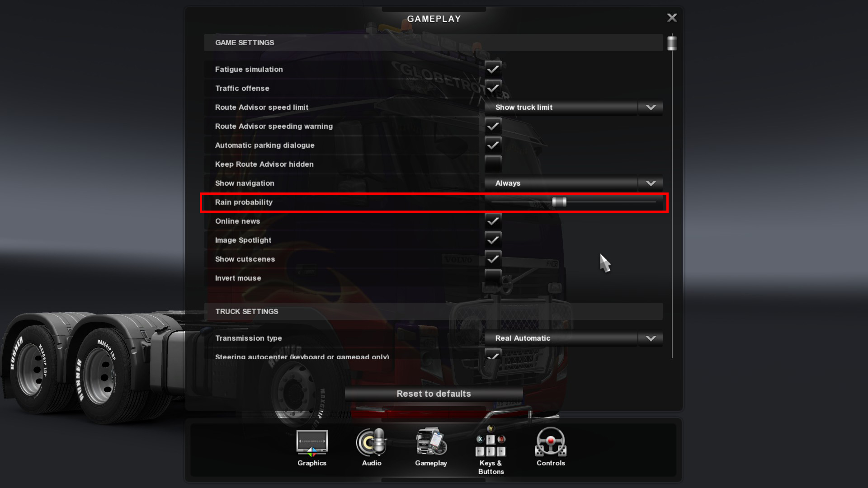Close the Gameplay settings window
The height and width of the screenshot is (488, 868).
[672, 18]
